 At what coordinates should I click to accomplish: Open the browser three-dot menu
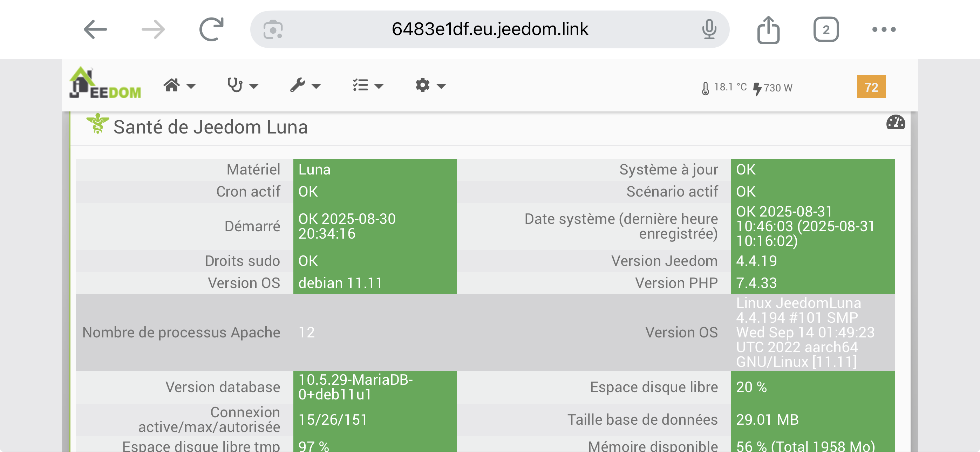tap(884, 29)
